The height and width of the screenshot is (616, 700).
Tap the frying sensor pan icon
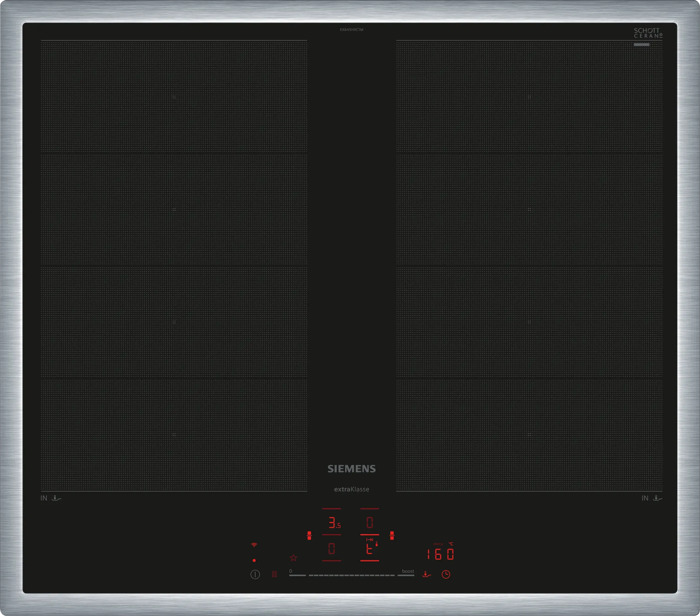click(x=426, y=574)
